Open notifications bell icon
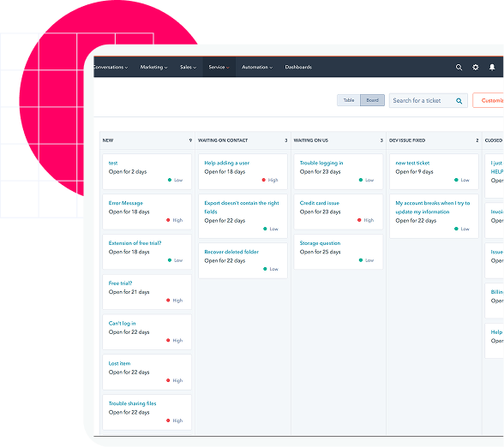This screenshot has height=447, width=504. click(492, 67)
